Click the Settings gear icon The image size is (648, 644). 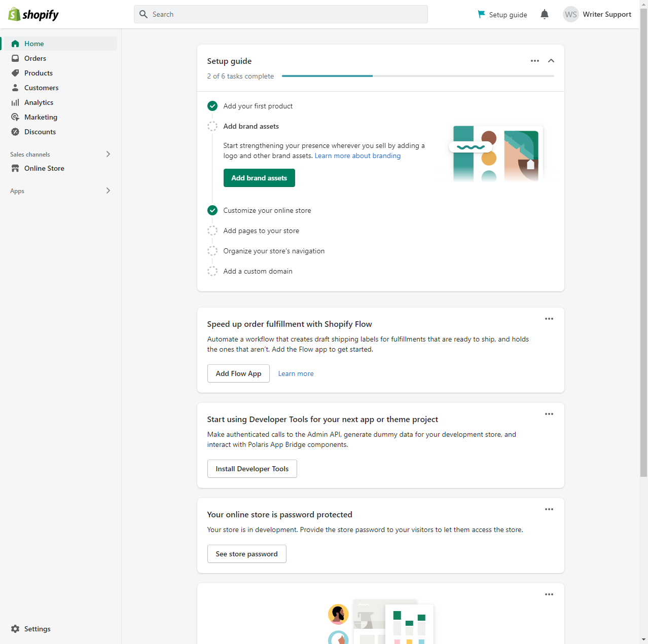tap(15, 629)
